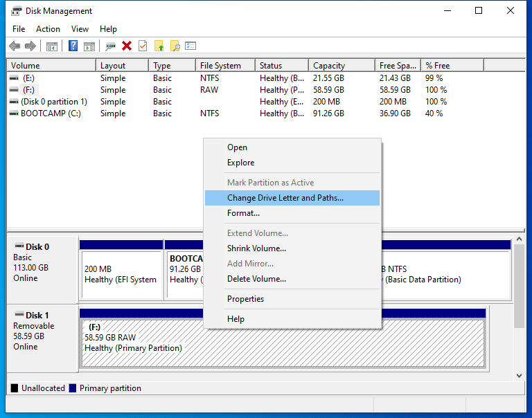Screen dimensions: 532x418
Task: Open the View menu
Action: point(80,29)
